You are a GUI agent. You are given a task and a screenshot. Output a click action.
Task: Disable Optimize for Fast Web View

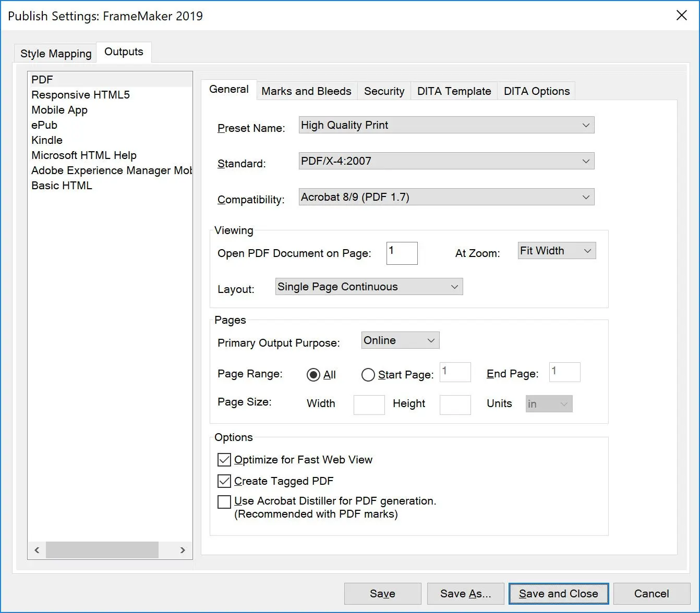click(x=224, y=459)
